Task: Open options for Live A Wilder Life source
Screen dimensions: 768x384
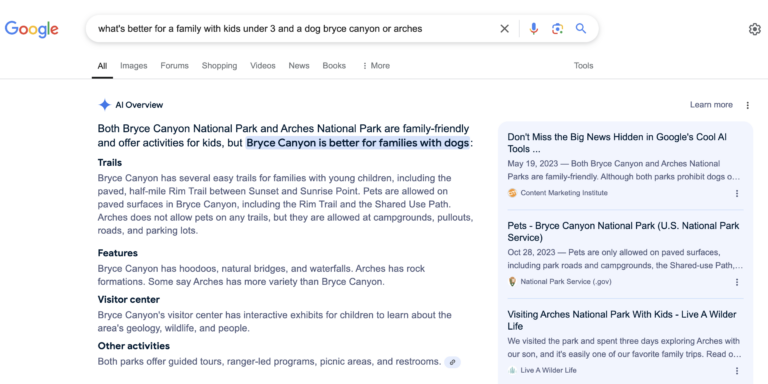Action: coord(737,371)
